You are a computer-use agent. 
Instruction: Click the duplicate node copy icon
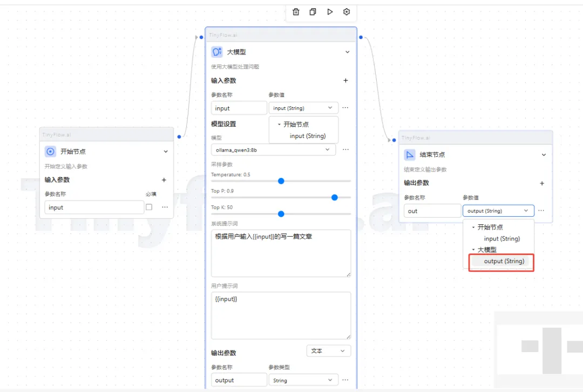click(313, 12)
